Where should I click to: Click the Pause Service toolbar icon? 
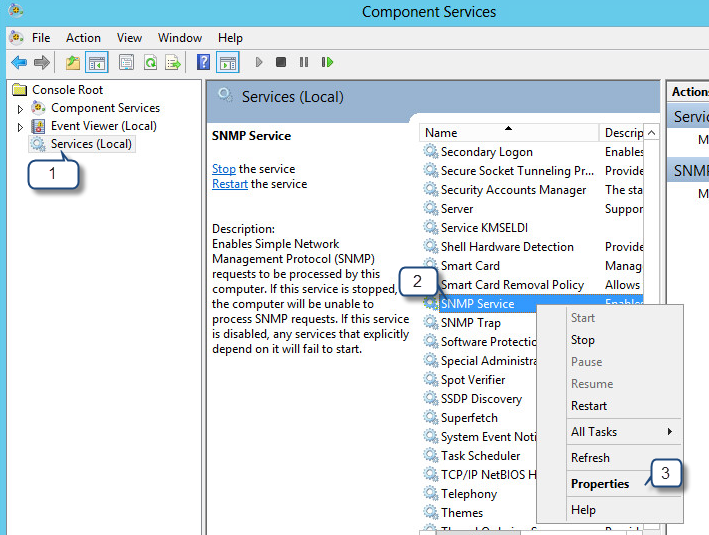[x=304, y=62]
